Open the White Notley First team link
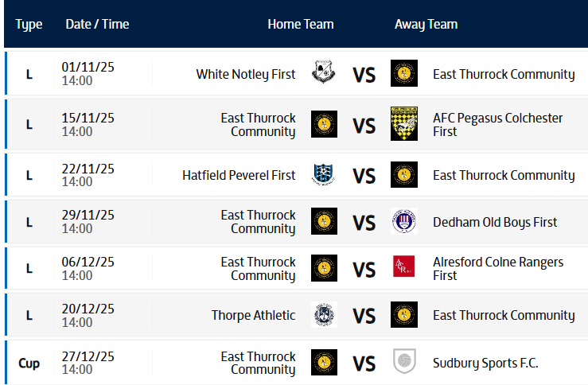Viewport: 588px width, 385px height. pos(245,74)
